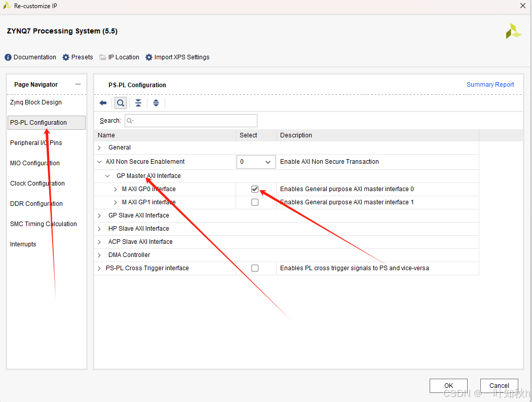Open Documentation info icon link

(30, 57)
